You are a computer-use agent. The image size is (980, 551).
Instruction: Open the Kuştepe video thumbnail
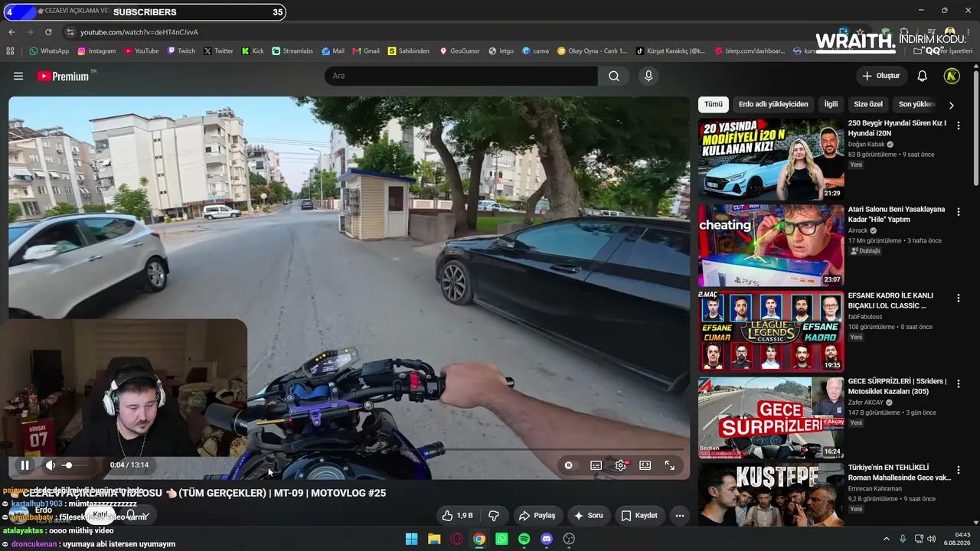[771, 494]
